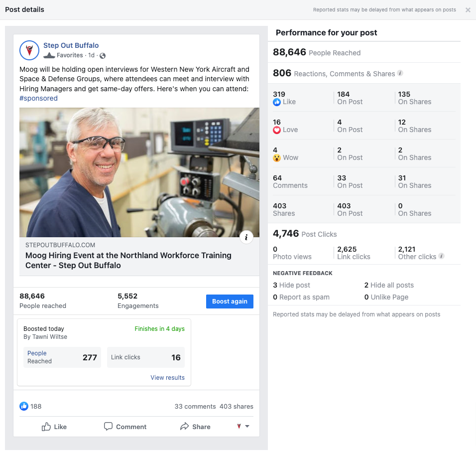Open the Step Out Buffalo page name link
476x455 pixels.
coord(71,45)
